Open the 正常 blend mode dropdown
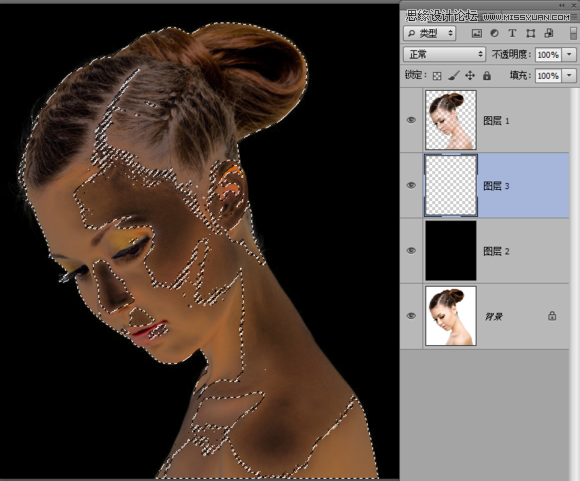The image size is (580, 481). 444,54
